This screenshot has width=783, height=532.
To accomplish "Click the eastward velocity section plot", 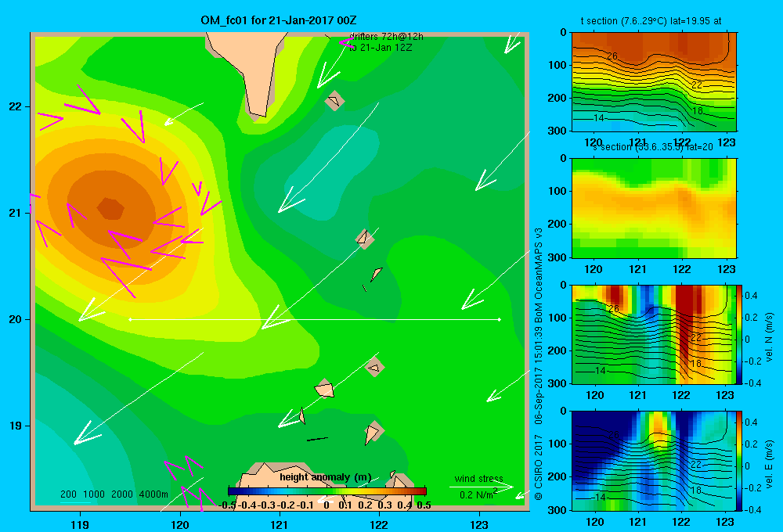I will tap(653, 461).
